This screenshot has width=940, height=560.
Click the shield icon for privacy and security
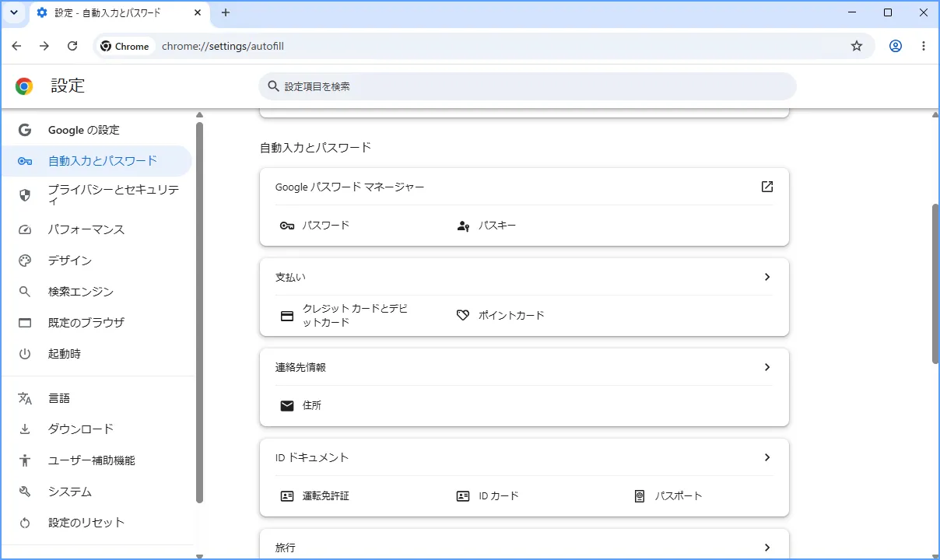click(25, 195)
